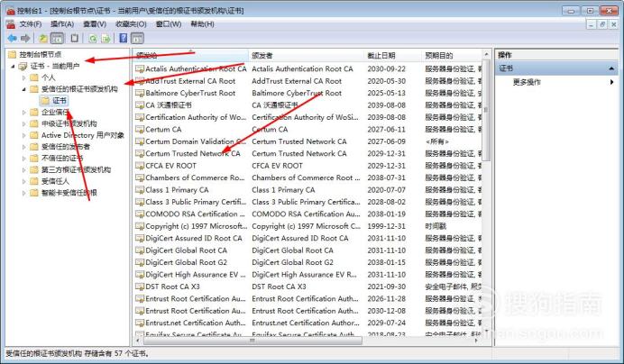
Task: Select Copyright (c) 1997 Microsoft certificate row
Action: point(308,226)
